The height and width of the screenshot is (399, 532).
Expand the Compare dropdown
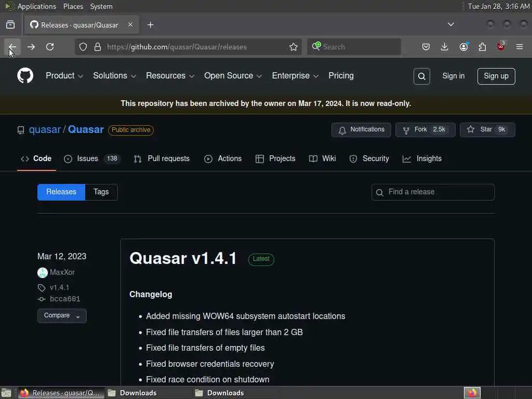(62, 315)
